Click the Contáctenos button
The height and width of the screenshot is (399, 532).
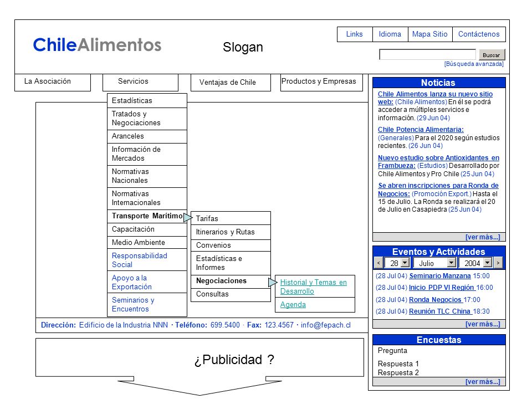click(479, 34)
